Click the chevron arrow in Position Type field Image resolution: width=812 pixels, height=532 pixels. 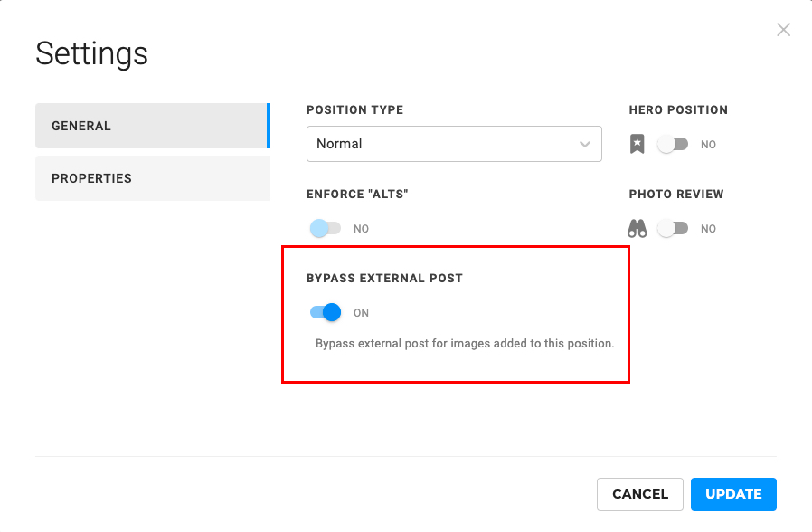click(584, 144)
